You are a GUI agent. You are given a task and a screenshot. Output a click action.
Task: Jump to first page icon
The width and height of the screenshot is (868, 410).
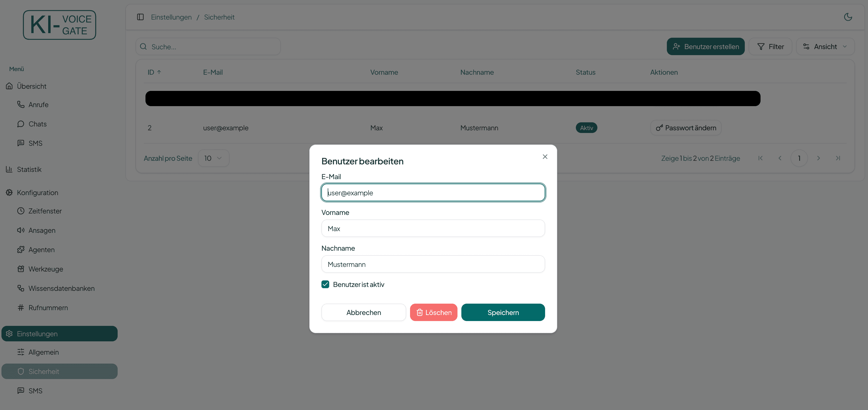coord(760,158)
